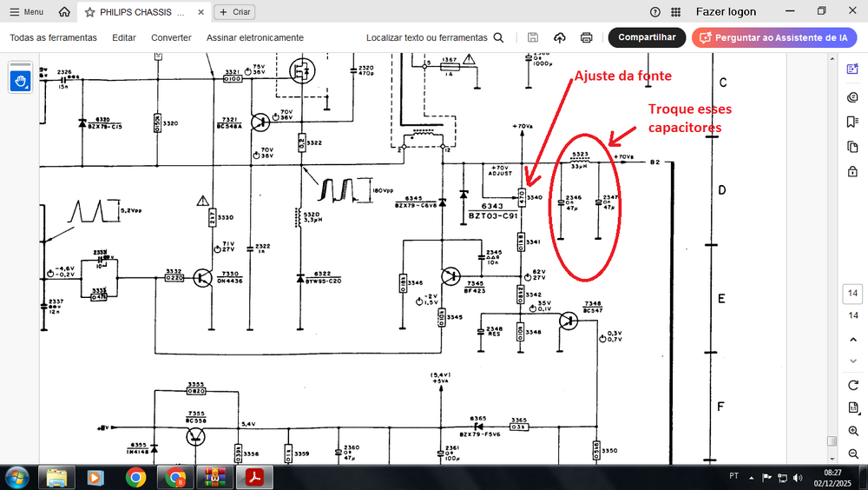The height and width of the screenshot is (490, 868).
Task: Go to the Acrobat home screen
Action: [64, 12]
